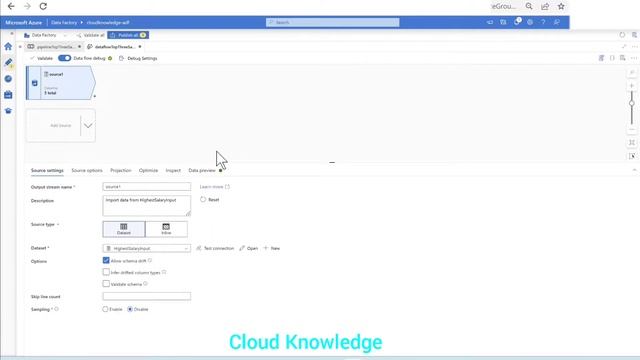Uncheck Allow schema drift checkbox
Image resolution: width=640 pixels, height=360 pixels.
pyautogui.click(x=106, y=260)
